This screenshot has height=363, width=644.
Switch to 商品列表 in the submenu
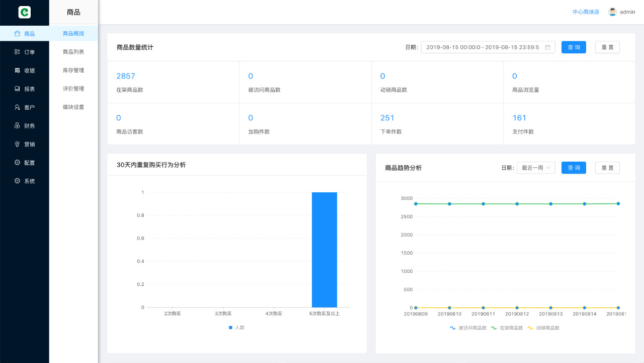click(x=73, y=51)
